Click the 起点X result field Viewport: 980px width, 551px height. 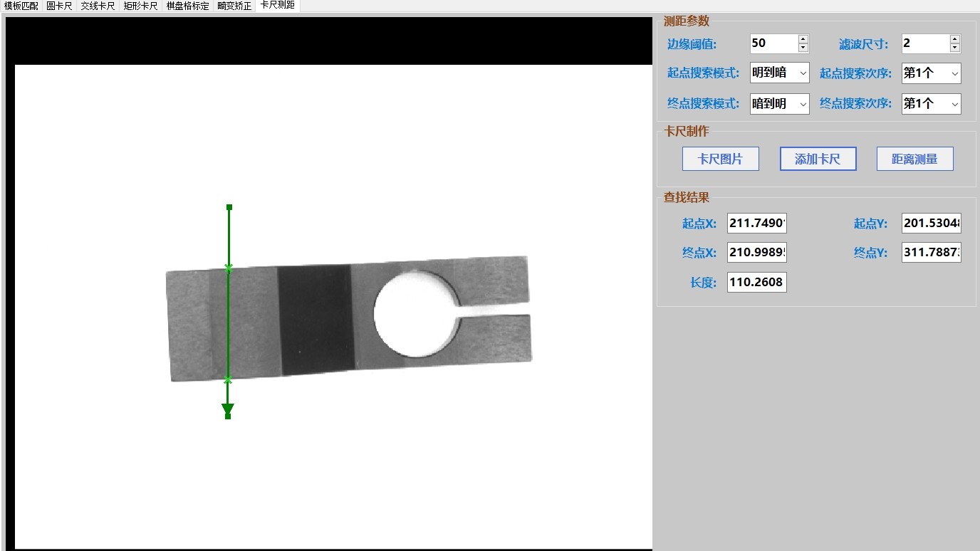pos(757,224)
